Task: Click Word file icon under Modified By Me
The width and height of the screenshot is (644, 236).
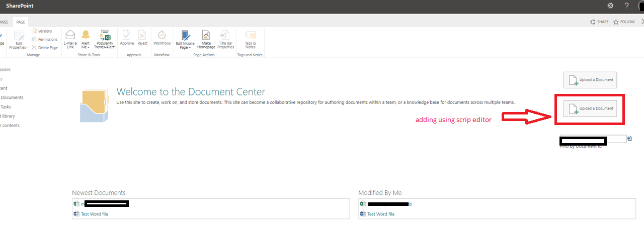Action: click(362, 214)
